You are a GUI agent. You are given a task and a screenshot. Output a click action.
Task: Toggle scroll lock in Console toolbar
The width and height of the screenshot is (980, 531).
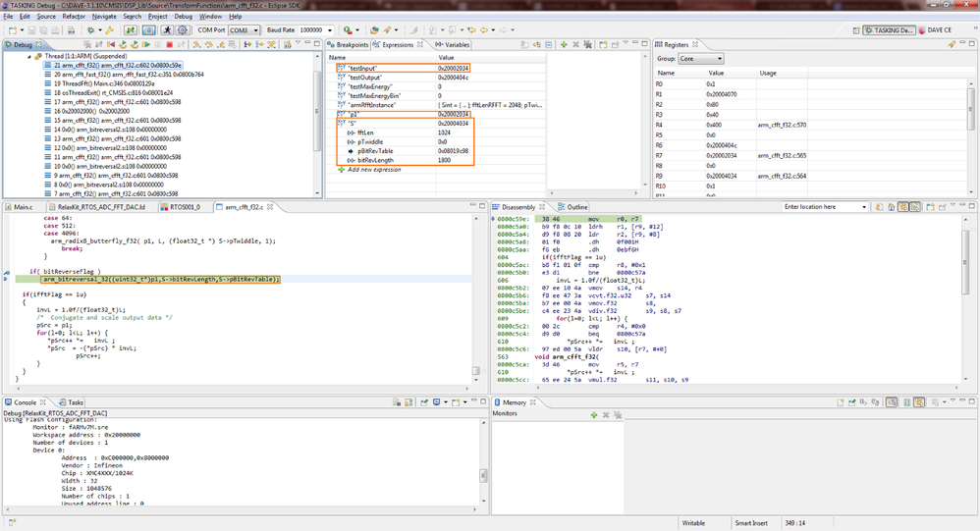click(x=408, y=402)
